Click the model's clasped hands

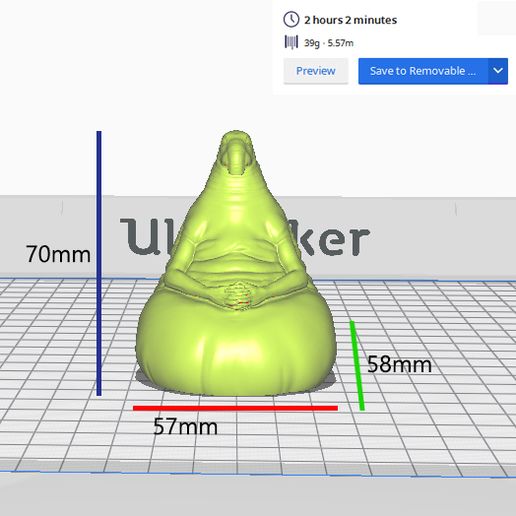[x=238, y=295]
